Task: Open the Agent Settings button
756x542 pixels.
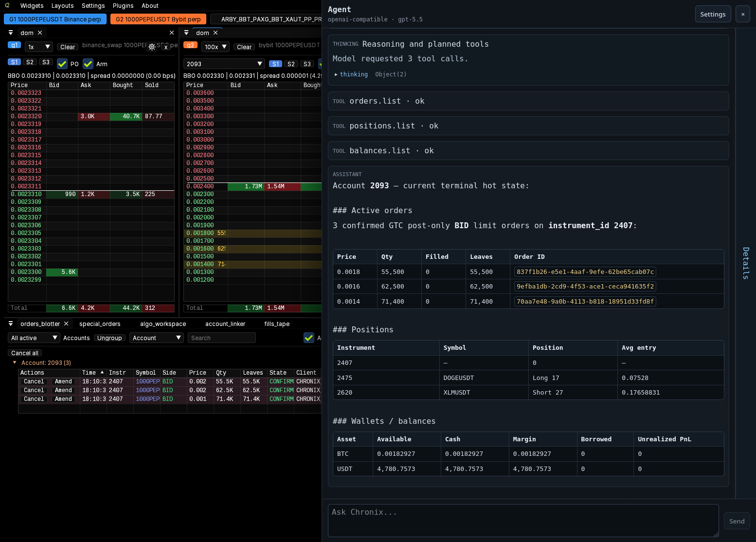Action: coord(713,14)
